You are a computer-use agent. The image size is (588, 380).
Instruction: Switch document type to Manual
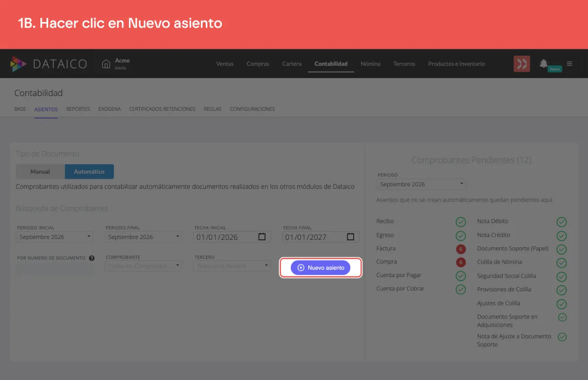(x=40, y=171)
